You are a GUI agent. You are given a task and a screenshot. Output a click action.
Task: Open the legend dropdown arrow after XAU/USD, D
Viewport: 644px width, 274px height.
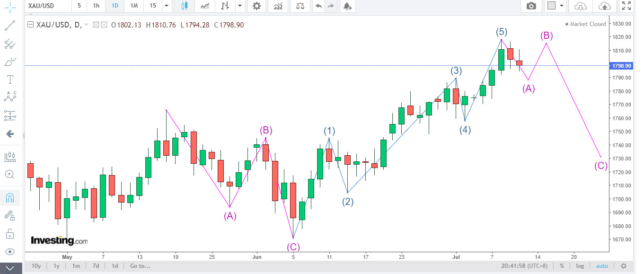[86, 25]
